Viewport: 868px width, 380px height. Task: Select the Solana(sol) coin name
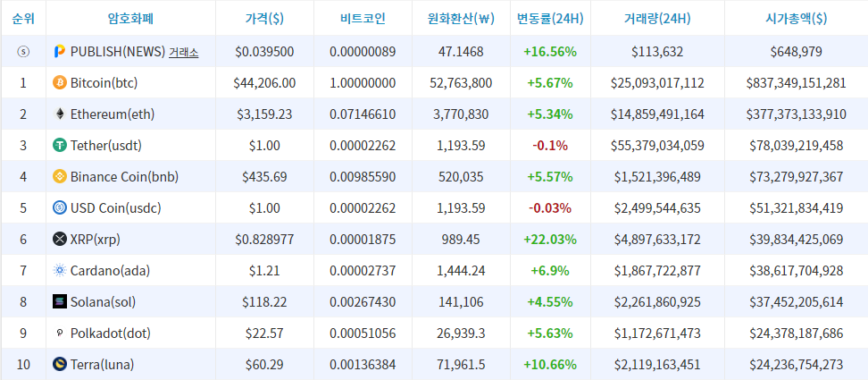[103, 302]
